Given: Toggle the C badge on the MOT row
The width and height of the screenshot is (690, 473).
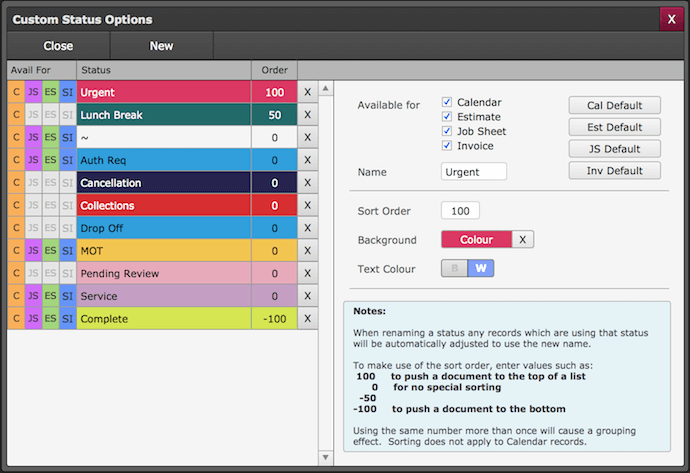Looking at the screenshot, I should [x=15, y=251].
